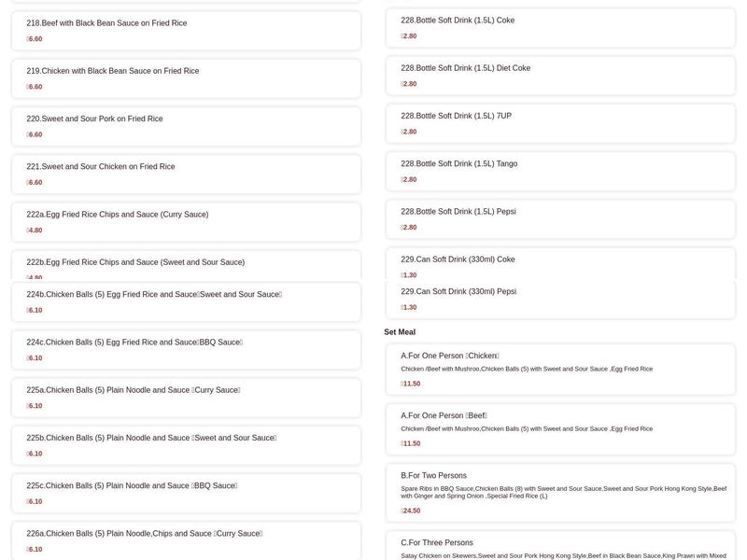Screen dimensions: 747x560
Task: Choose 224c.Chicken Balls Egg Fried Rice BBQ Sauce
Action: tap(186, 349)
